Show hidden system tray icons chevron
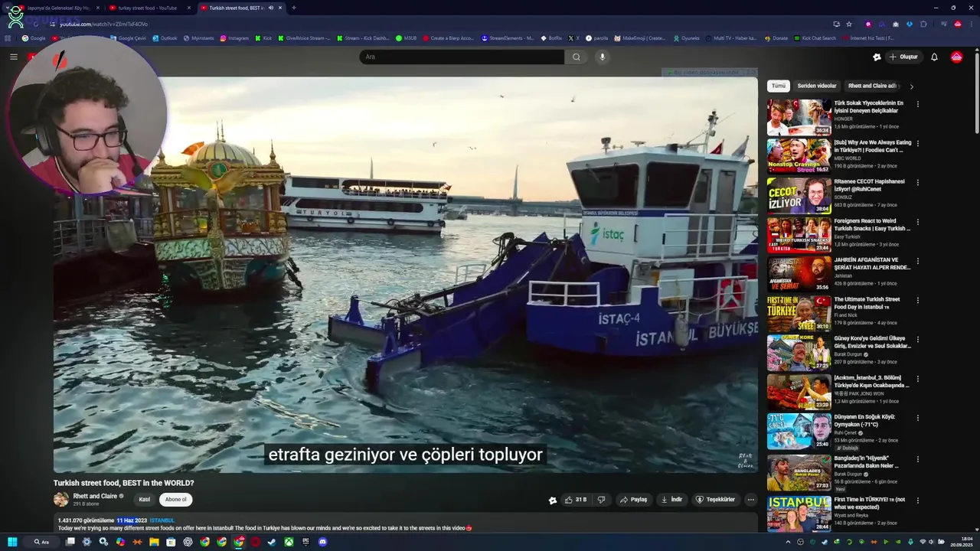Viewport: 980px width, 551px height. 787,542
